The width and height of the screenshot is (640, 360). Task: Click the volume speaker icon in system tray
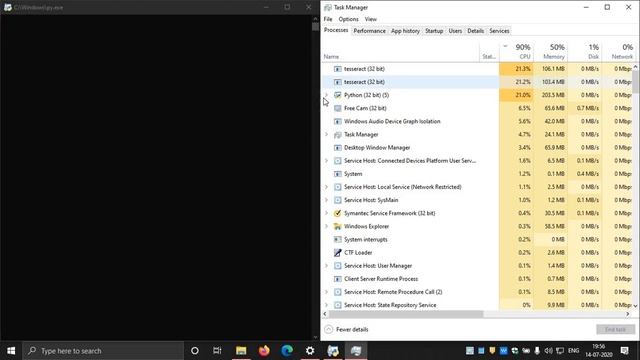[548, 351]
